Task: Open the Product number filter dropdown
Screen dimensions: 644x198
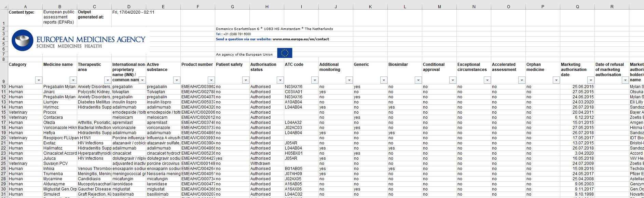Action: point(211,80)
